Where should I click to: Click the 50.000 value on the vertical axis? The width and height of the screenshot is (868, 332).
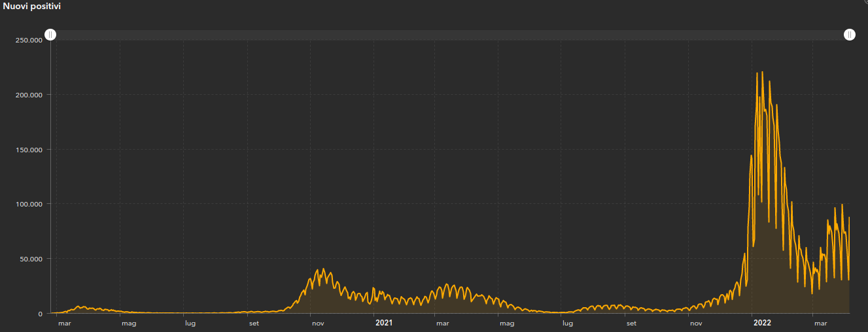click(x=31, y=259)
